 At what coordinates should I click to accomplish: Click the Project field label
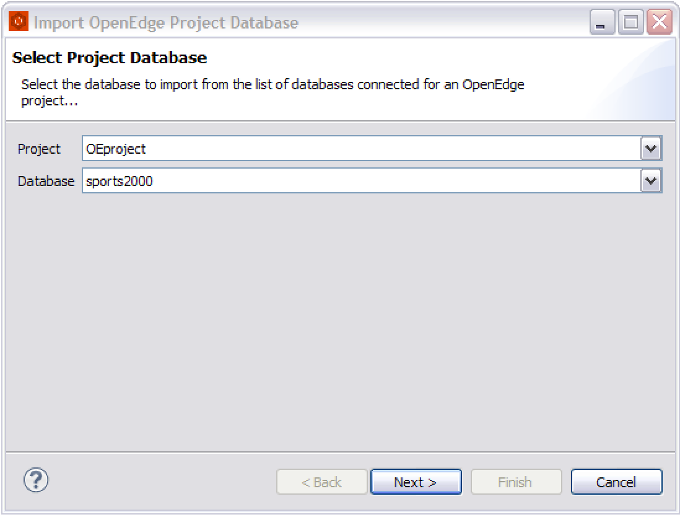click(x=39, y=149)
